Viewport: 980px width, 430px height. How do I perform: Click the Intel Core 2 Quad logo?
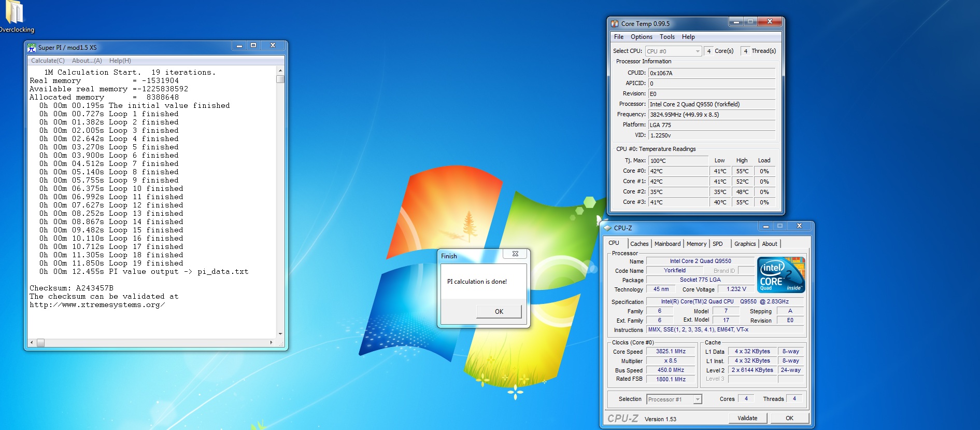(x=781, y=275)
